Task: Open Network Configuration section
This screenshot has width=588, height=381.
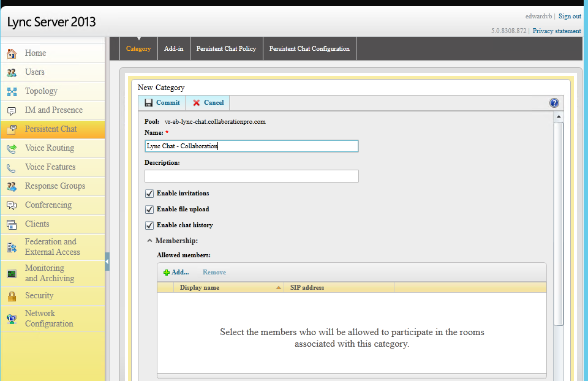Action: point(53,319)
